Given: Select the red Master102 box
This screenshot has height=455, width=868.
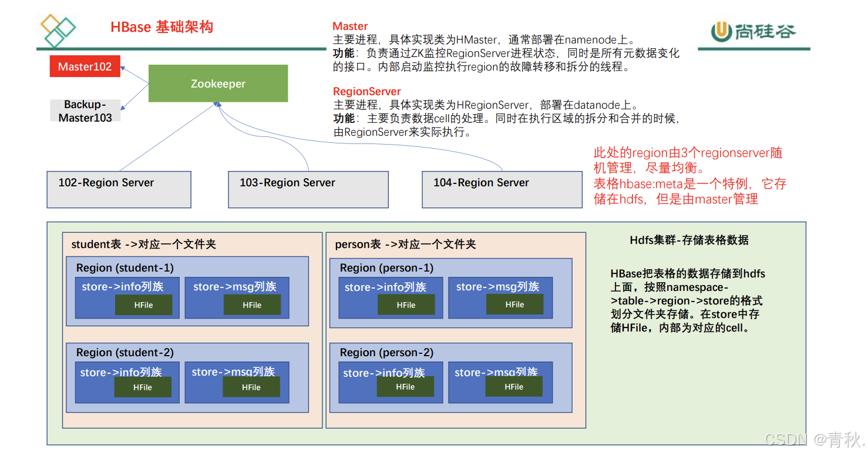Looking at the screenshot, I should [x=85, y=67].
